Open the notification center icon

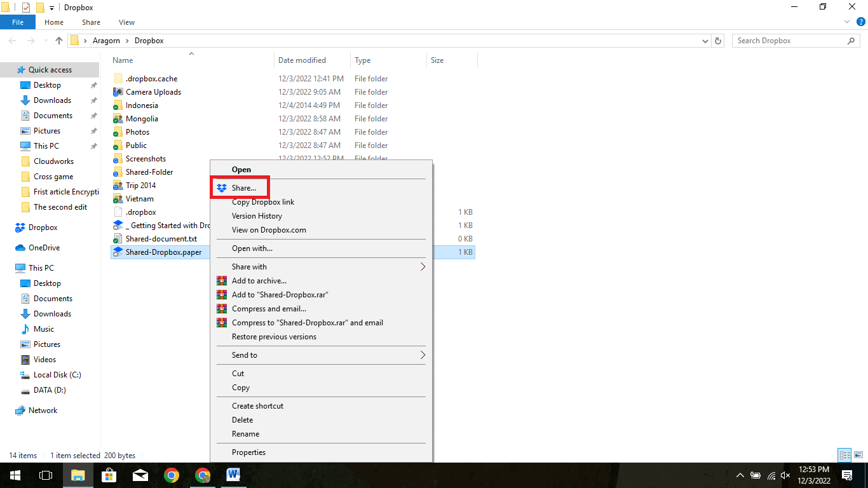[847, 475]
